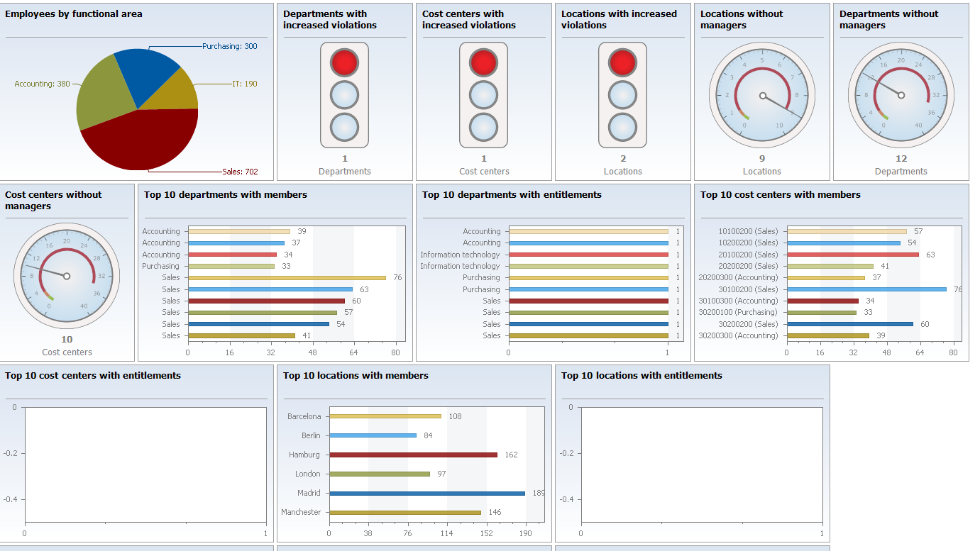Viewport: 980px width, 551px height.
Task: Select the 'IT: 190' pie label
Action: [245, 84]
